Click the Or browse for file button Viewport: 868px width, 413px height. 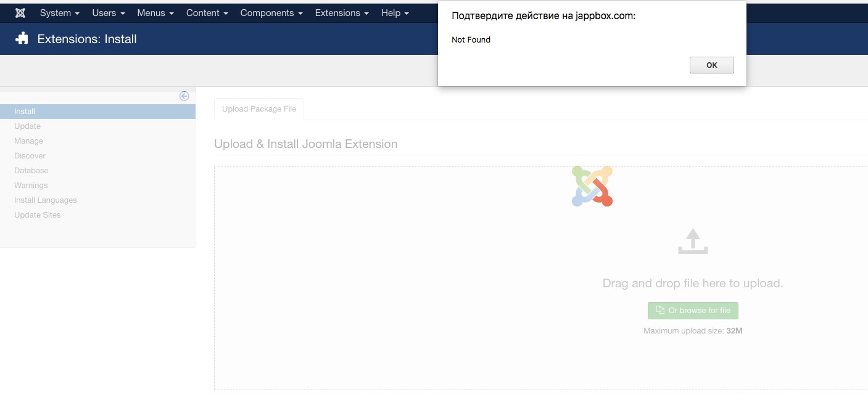(693, 310)
